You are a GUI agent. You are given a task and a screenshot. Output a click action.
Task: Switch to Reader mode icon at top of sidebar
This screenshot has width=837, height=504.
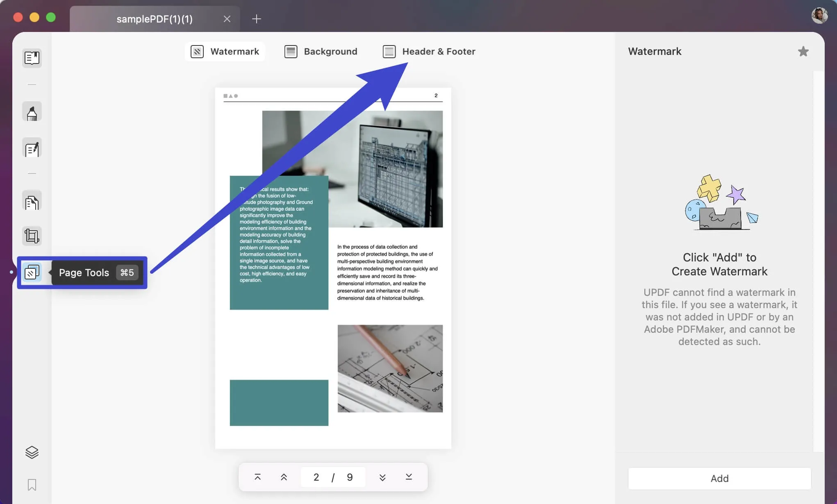pos(32,58)
